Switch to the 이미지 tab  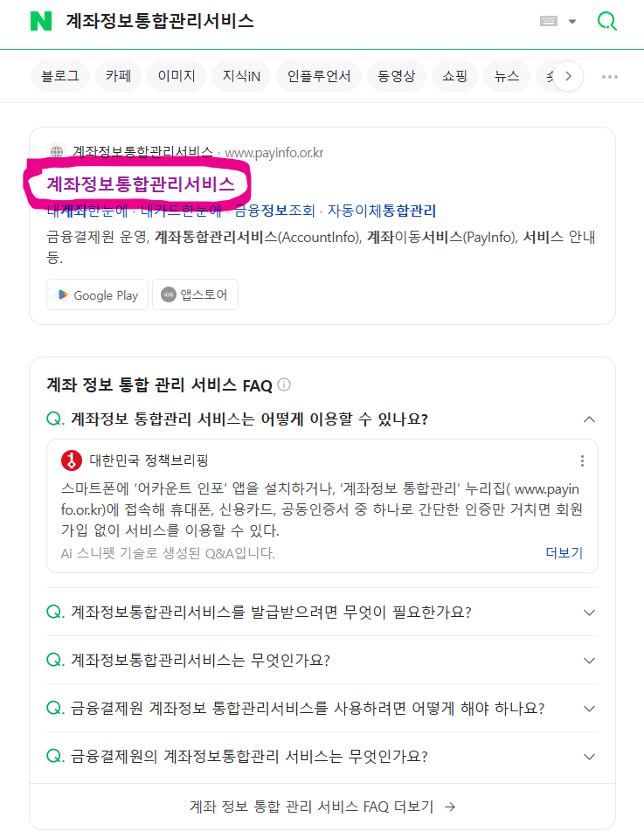point(177,76)
